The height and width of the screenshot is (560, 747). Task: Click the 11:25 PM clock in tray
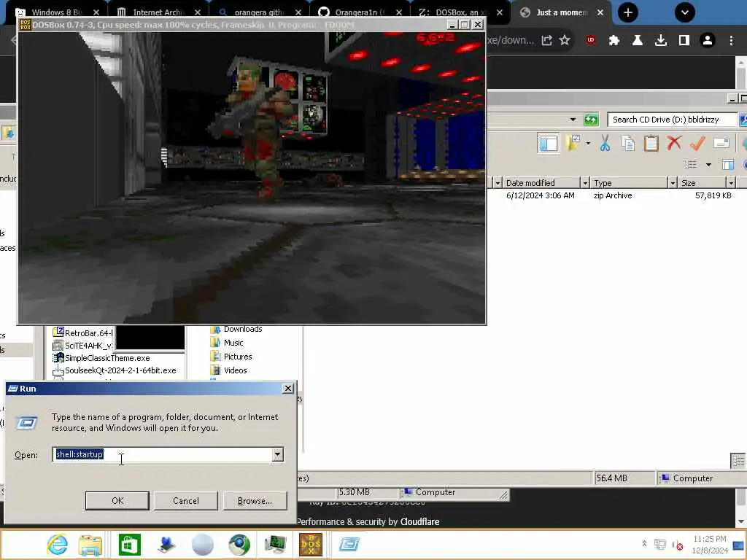click(x=710, y=539)
